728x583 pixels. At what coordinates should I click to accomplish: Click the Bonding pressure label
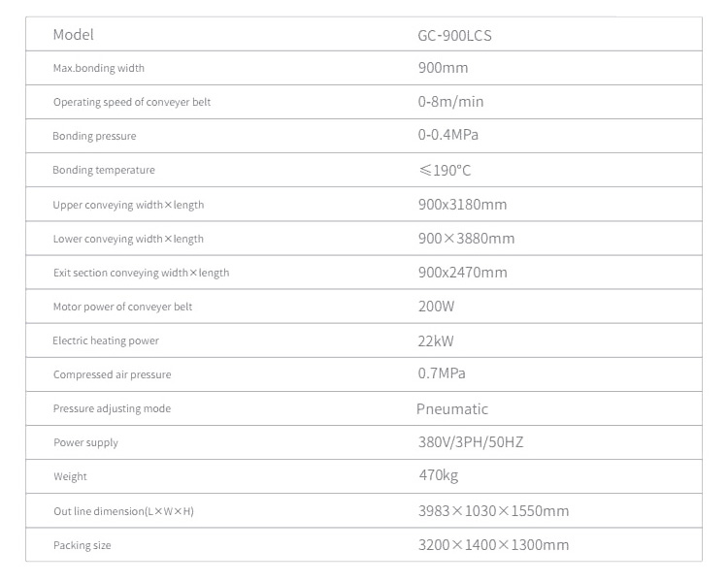click(94, 136)
